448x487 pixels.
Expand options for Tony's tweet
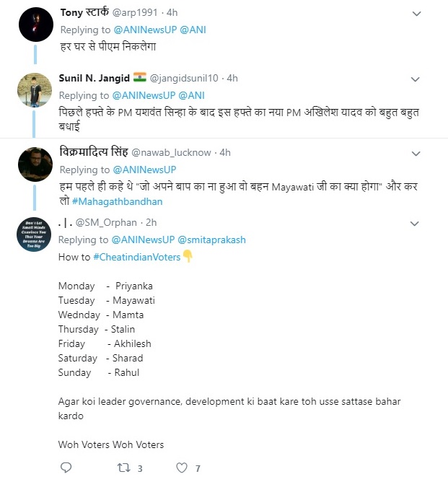[x=416, y=14]
